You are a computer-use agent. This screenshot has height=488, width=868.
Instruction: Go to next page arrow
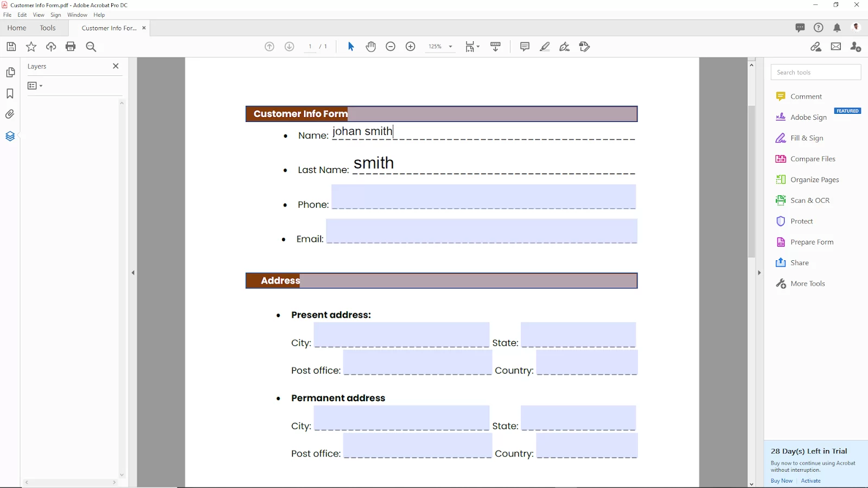(x=290, y=47)
